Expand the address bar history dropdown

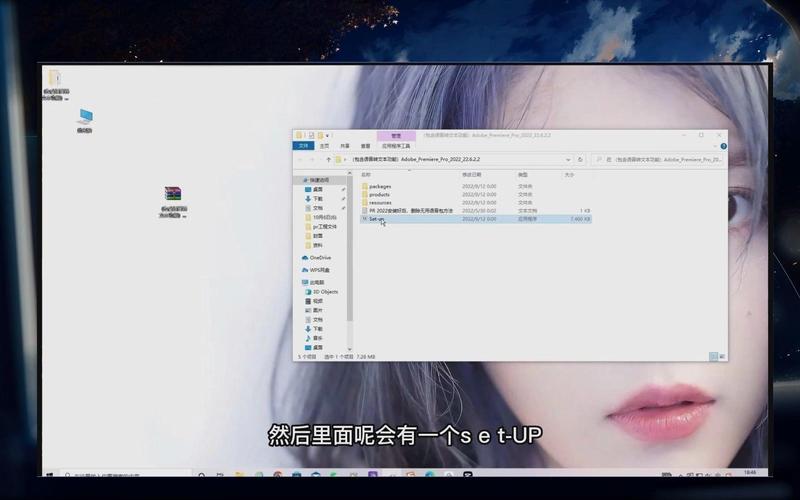568,160
